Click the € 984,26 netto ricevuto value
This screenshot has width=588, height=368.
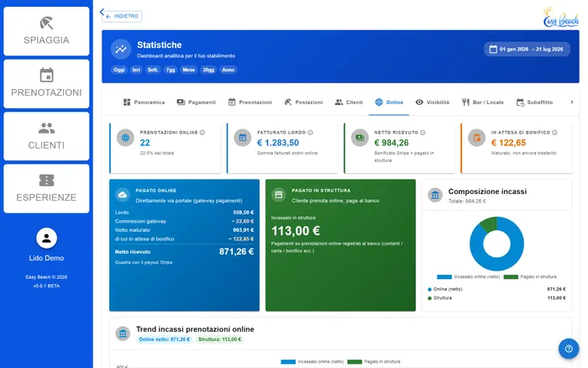click(x=391, y=143)
